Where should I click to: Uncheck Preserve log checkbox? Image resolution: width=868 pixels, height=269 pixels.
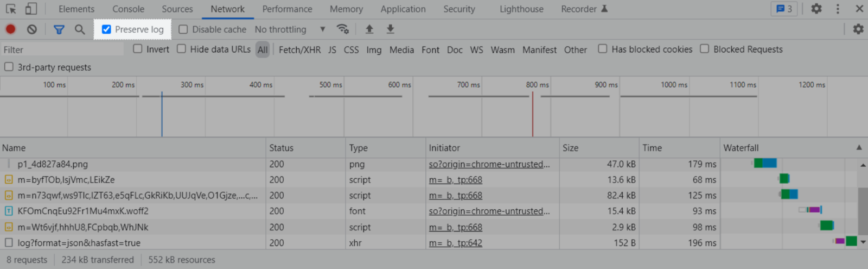point(106,29)
